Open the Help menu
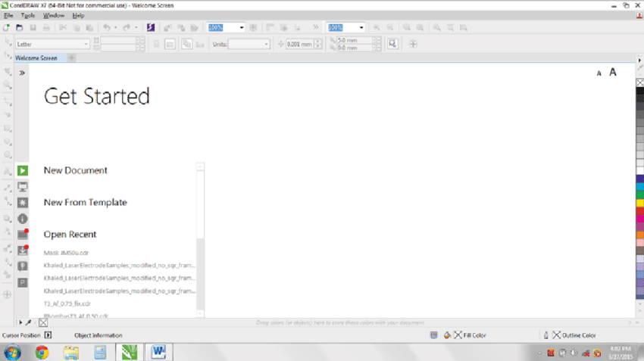 79,16
